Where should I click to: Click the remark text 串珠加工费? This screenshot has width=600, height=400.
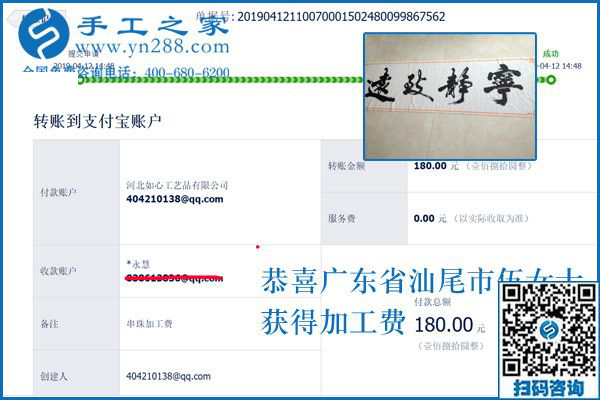pos(149,324)
